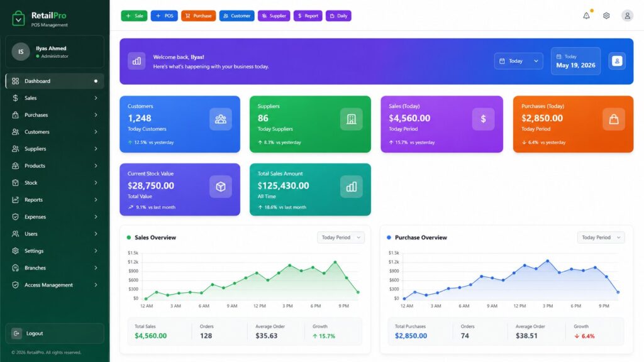Open the Today period dropdown in the banner
Image resolution: width=644 pixels, height=362 pixels.
[518, 61]
